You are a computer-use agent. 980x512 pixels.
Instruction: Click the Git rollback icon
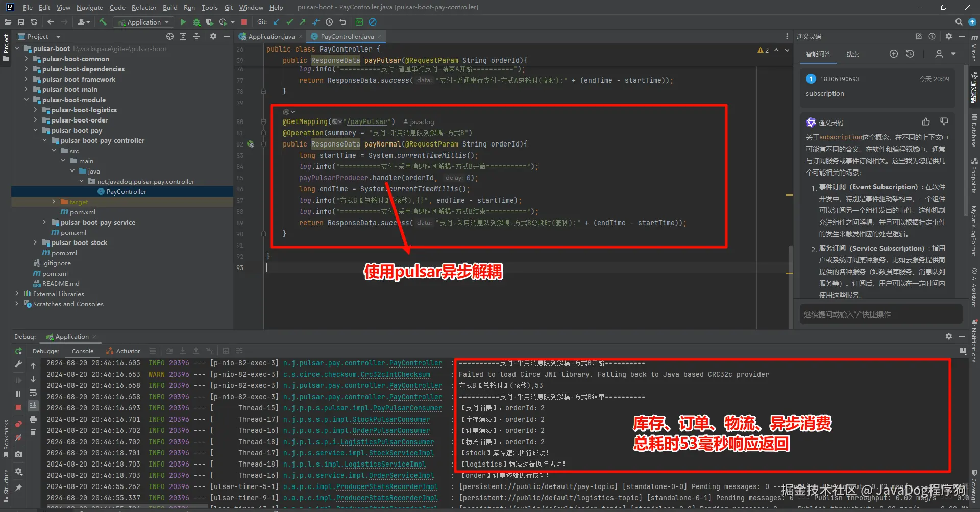pyautogui.click(x=343, y=22)
